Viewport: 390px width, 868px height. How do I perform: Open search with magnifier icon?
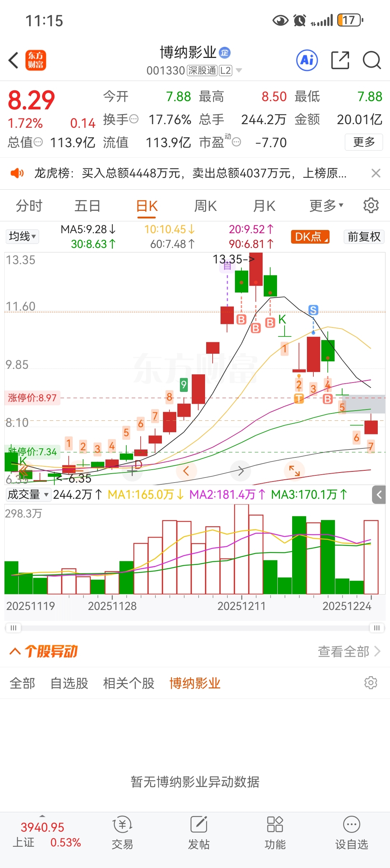tap(372, 60)
